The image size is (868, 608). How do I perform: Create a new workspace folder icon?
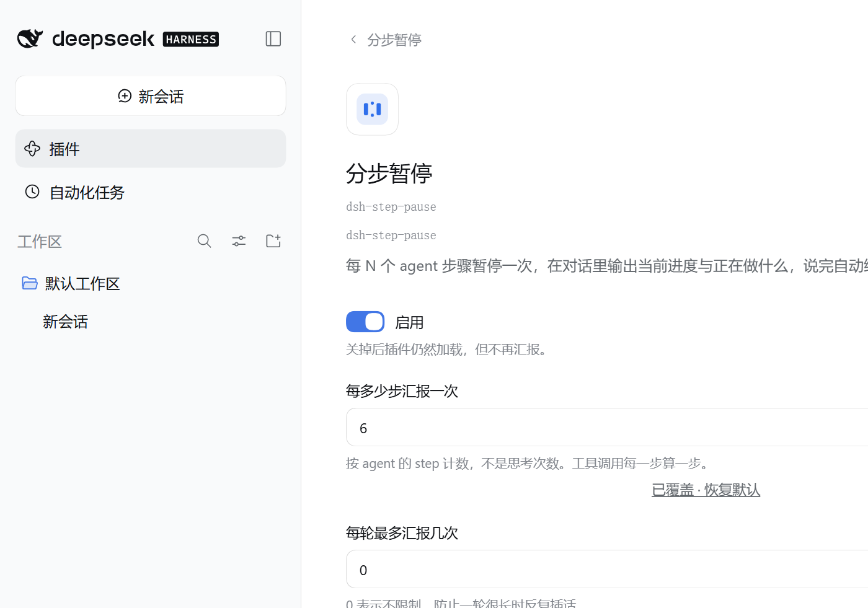pyautogui.click(x=273, y=241)
